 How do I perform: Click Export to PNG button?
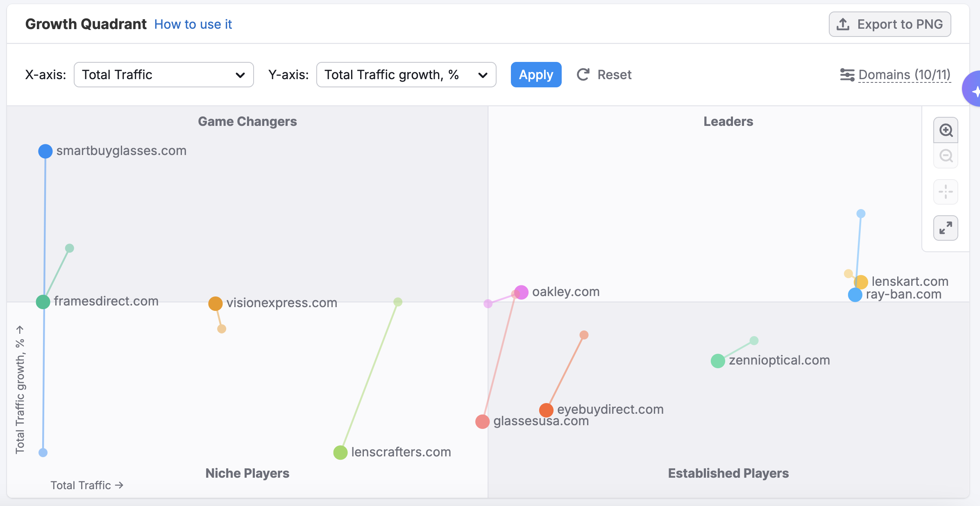(x=890, y=24)
